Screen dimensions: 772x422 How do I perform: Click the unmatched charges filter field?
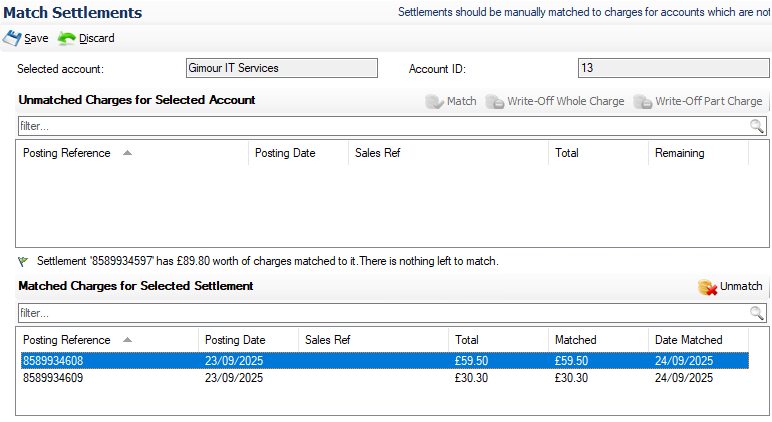380,126
